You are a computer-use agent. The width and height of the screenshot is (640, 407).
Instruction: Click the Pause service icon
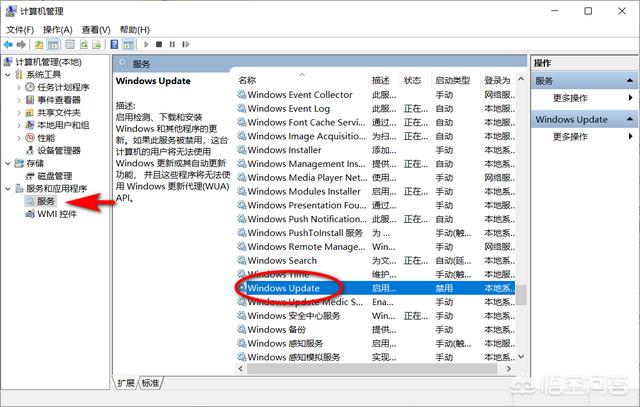pos(172,44)
